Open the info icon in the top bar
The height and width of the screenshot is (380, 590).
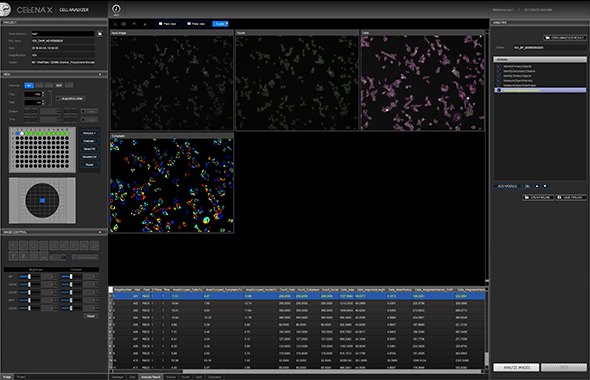point(116,9)
